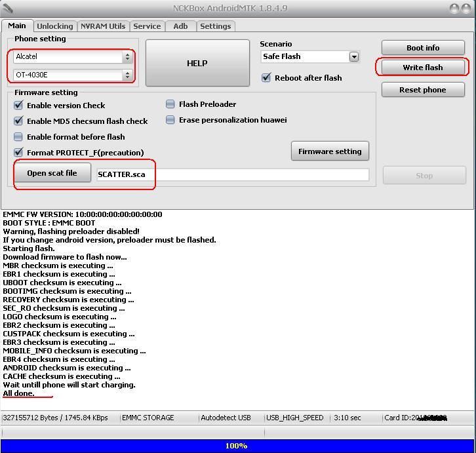Disable the Enable version Check option
Screen dimensions: 476x453
tap(18, 106)
